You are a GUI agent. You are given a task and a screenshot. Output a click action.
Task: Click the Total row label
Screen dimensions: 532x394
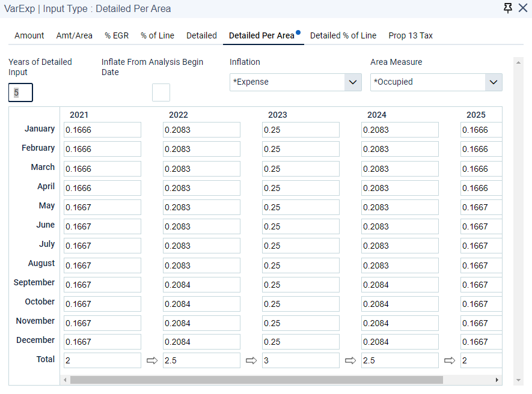[46, 359]
